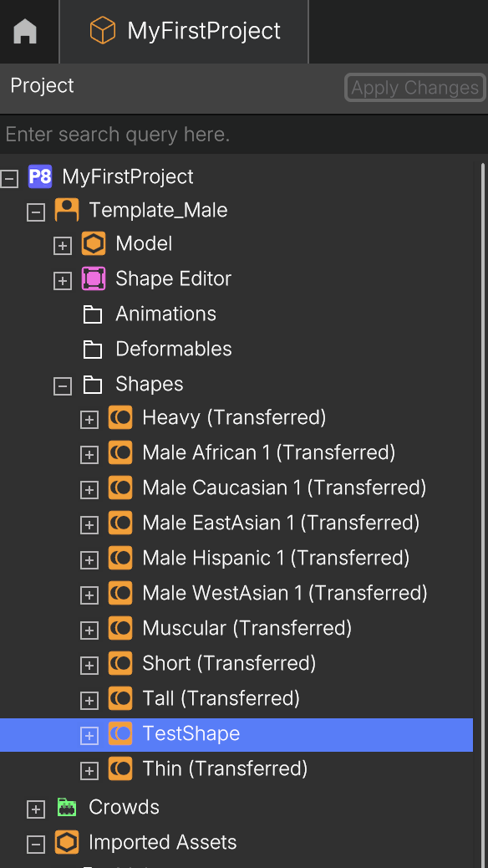
Task: Go to the Home screen icon
Action: 25,31
